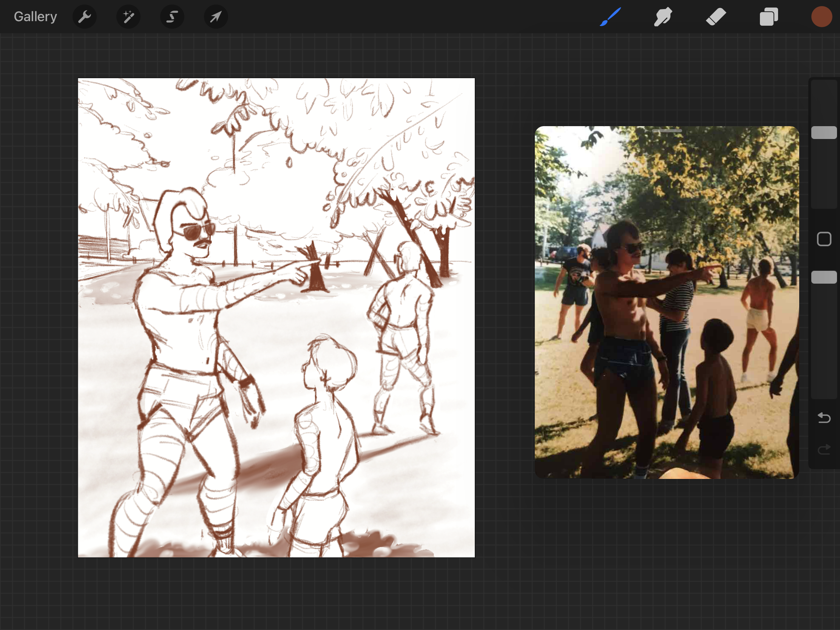Click the upper brush size slider track
The height and width of the screenshot is (630, 840).
(x=824, y=174)
